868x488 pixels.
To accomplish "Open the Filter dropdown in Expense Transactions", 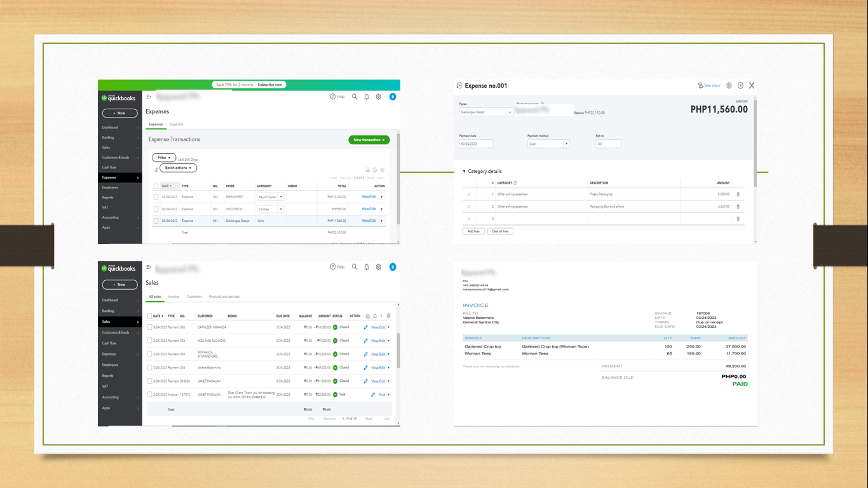I will [164, 158].
